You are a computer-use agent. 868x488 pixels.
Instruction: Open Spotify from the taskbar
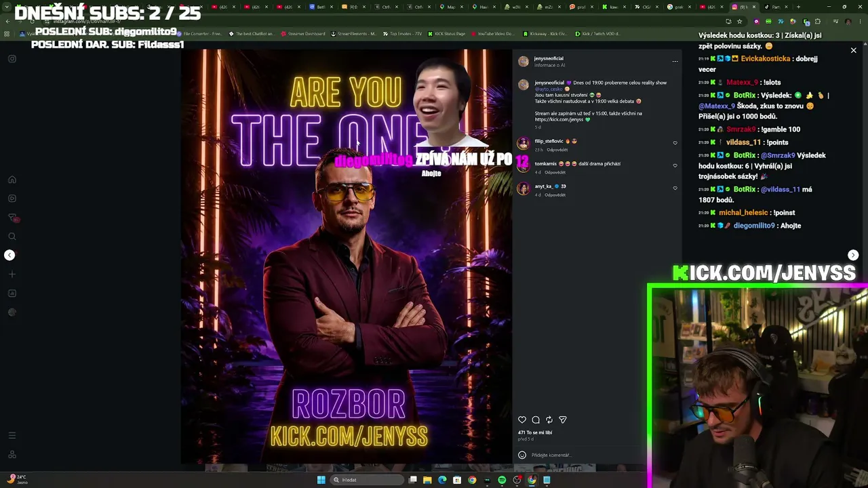tap(502, 480)
